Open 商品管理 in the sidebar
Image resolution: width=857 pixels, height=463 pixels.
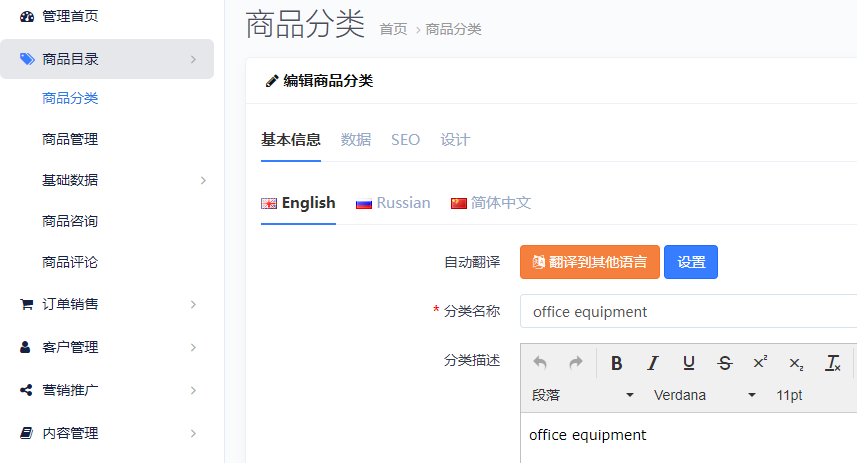point(70,139)
